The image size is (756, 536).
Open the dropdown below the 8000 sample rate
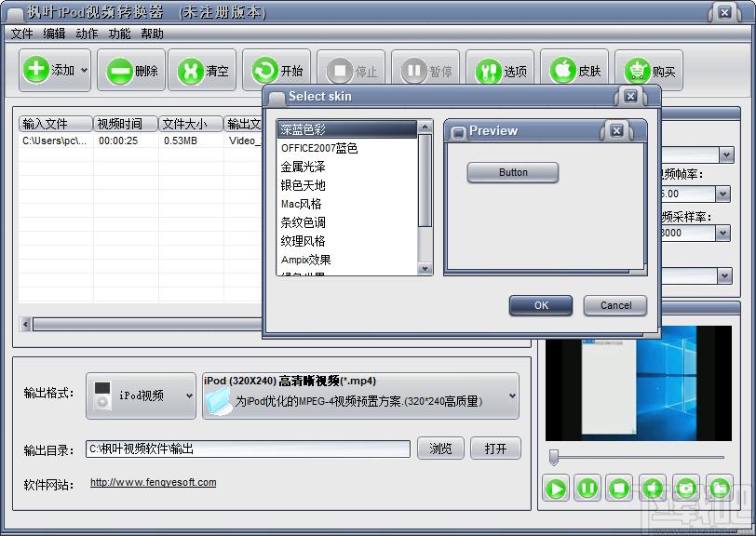coord(724,276)
